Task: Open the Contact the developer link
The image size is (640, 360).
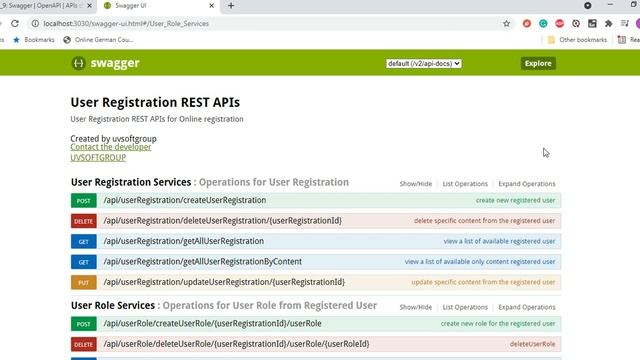Action: tap(111, 147)
